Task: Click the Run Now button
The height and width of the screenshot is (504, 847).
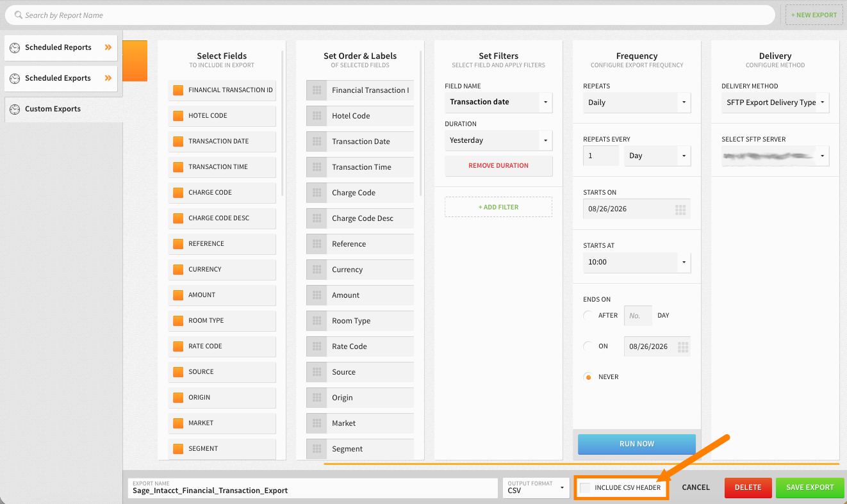Action: (x=637, y=444)
